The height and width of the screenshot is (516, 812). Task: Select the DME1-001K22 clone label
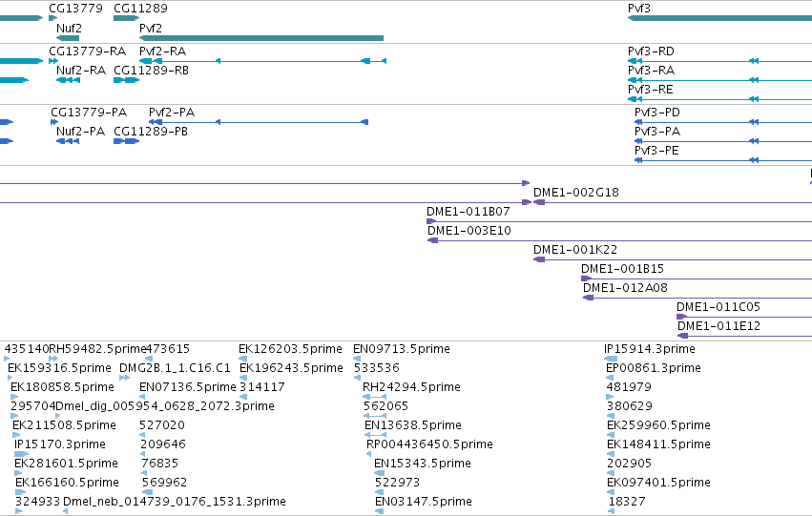[x=575, y=250]
